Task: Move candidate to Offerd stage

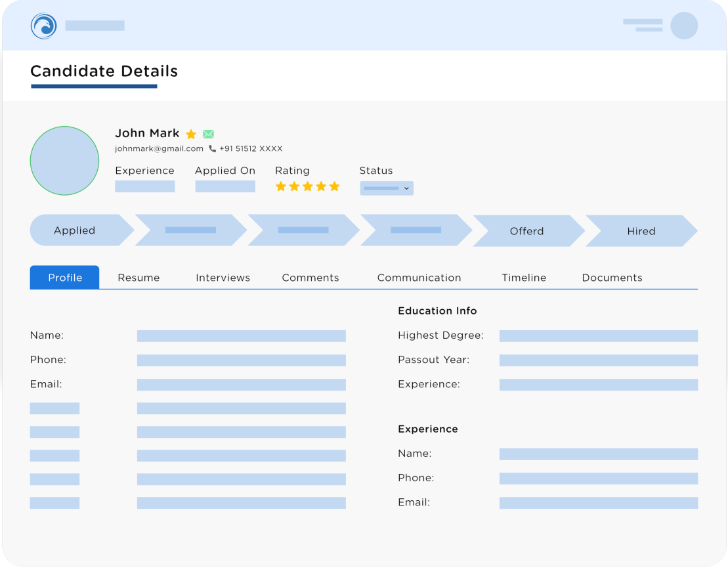Action: coord(526,231)
